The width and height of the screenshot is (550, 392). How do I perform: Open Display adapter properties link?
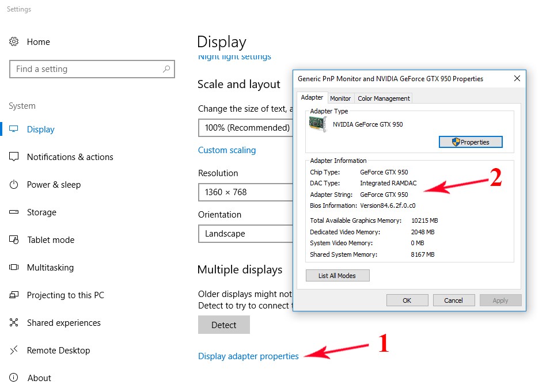[248, 356]
